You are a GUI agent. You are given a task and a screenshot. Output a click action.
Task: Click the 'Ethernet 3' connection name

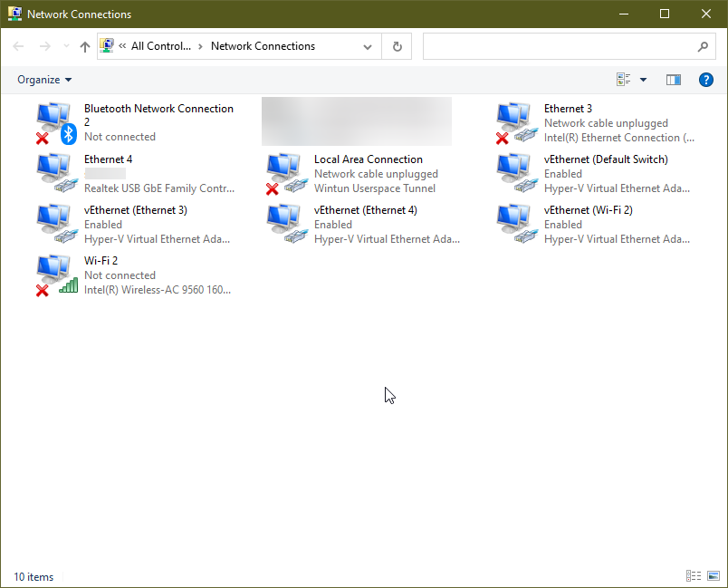(568, 109)
